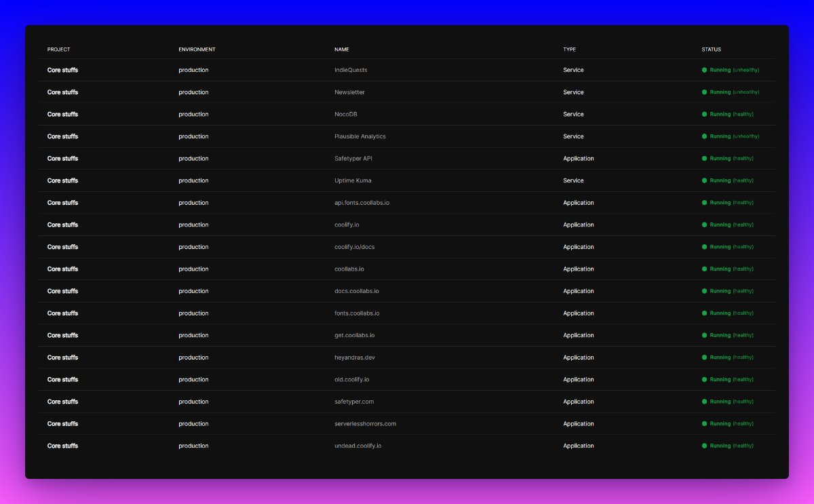Image resolution: width=814 pixels, height=504 pixels.
Task: Click production in the undead.coolify.io row
Action: point(193,446)
